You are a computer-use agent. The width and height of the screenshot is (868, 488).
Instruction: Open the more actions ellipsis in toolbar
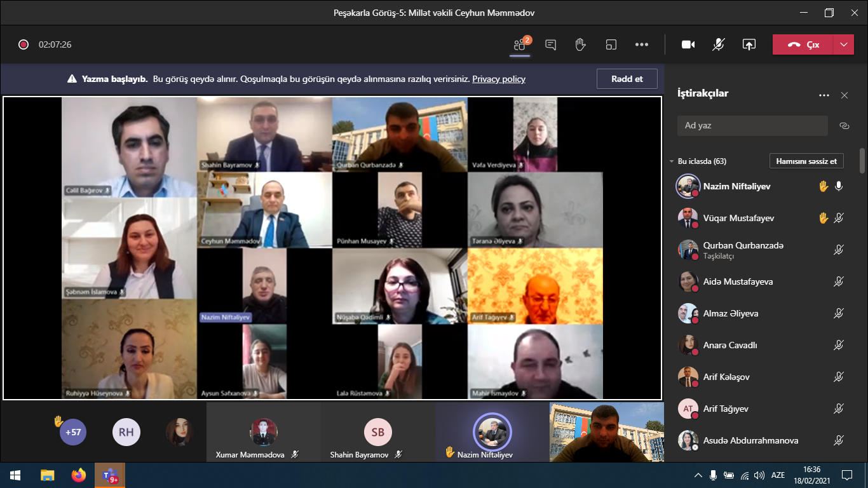pyautogui.click(x=642, y=44)
